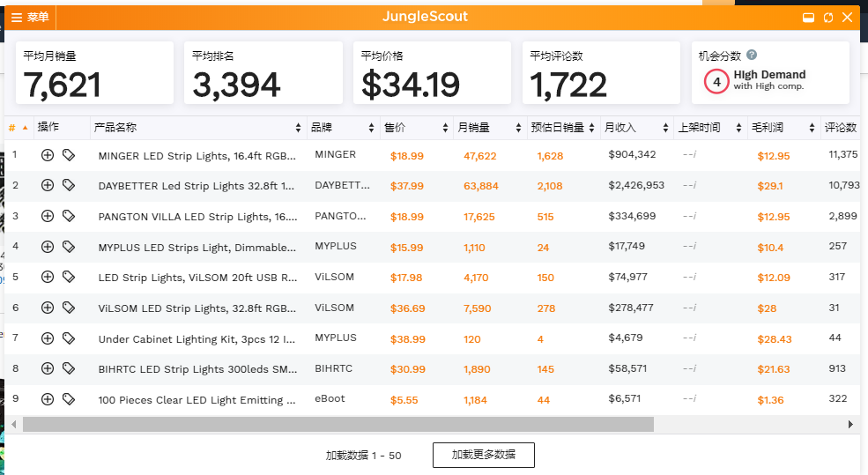Click the eBoot brand cell
868x475 pixels.
point(330,398)
